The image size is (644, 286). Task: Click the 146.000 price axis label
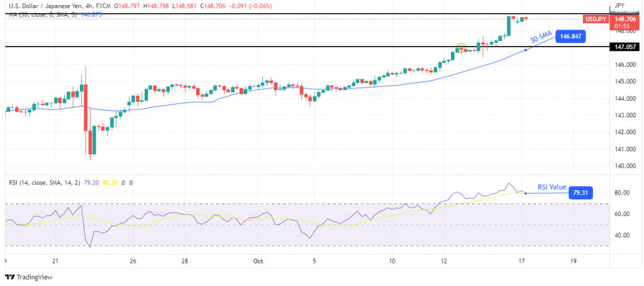(625, 65)
